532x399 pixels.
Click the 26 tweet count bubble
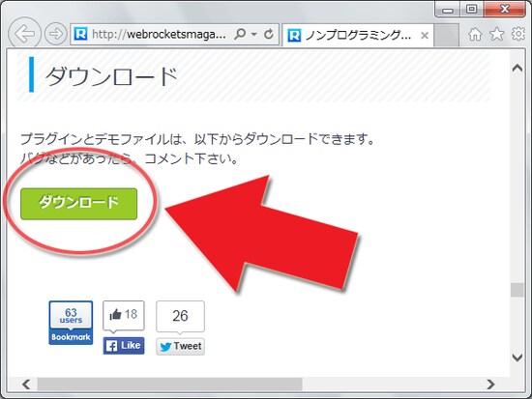pyautogui.click(x=180, y=316)
